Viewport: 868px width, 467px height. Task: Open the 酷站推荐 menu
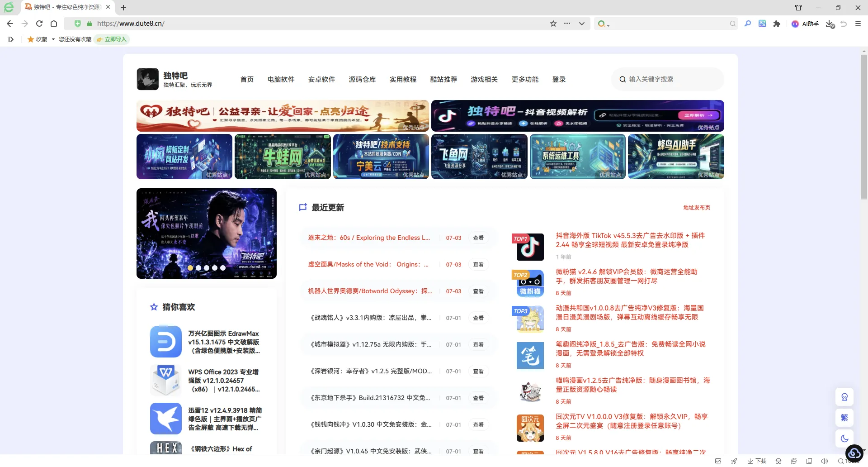pos(443,79)
